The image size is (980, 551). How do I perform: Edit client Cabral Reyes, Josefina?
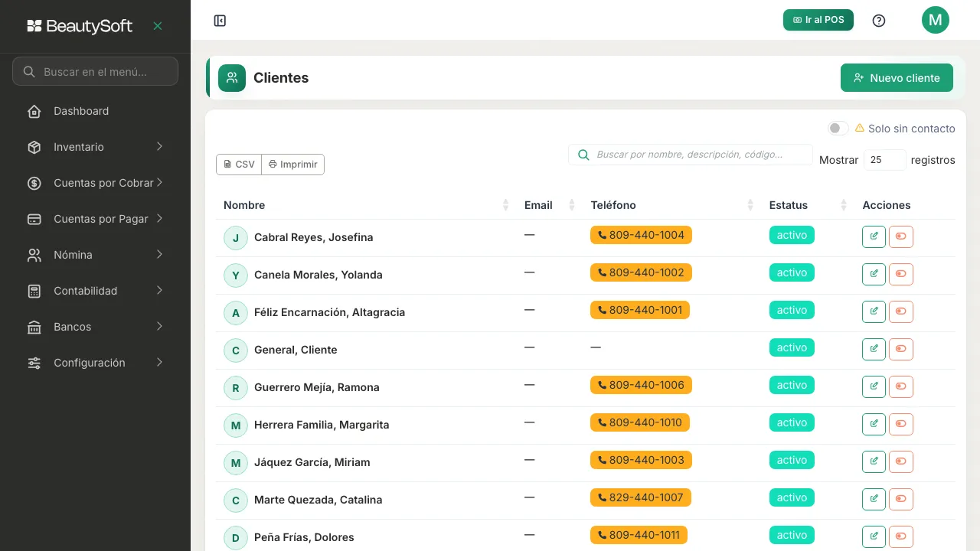[x=874, y=236]
